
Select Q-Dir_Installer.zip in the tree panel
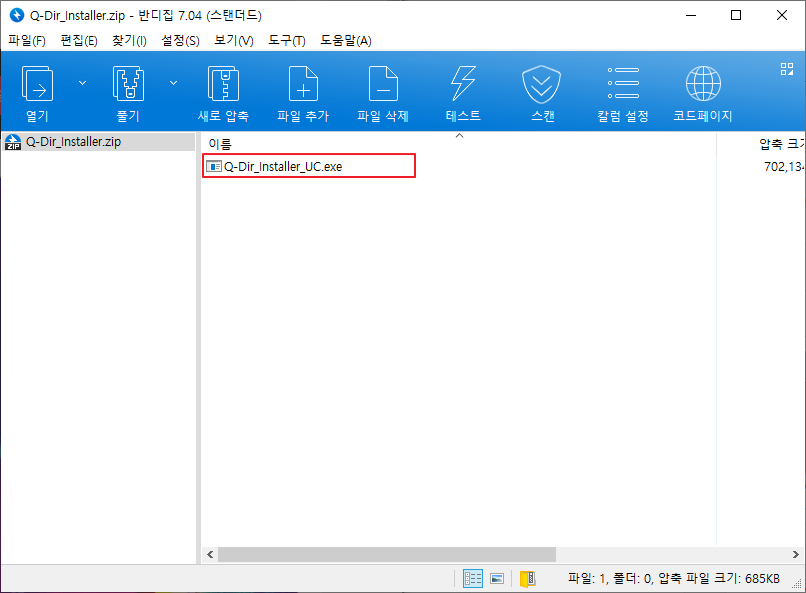[98, 142]
